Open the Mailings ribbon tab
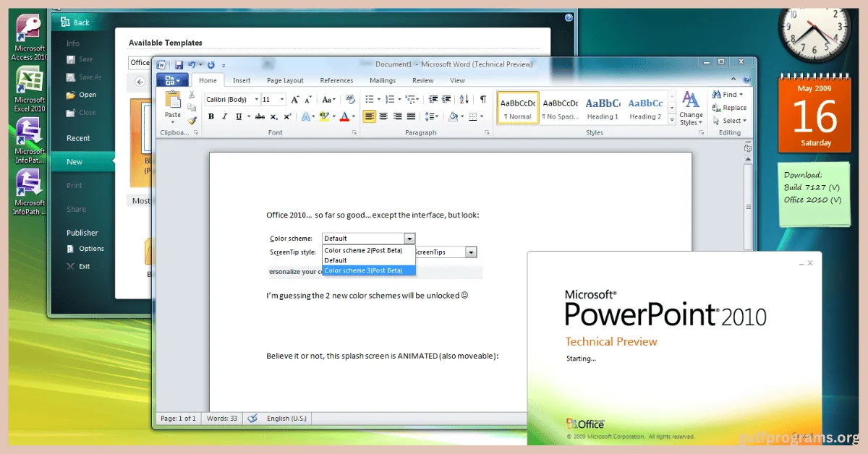 [x=383, y=80]
